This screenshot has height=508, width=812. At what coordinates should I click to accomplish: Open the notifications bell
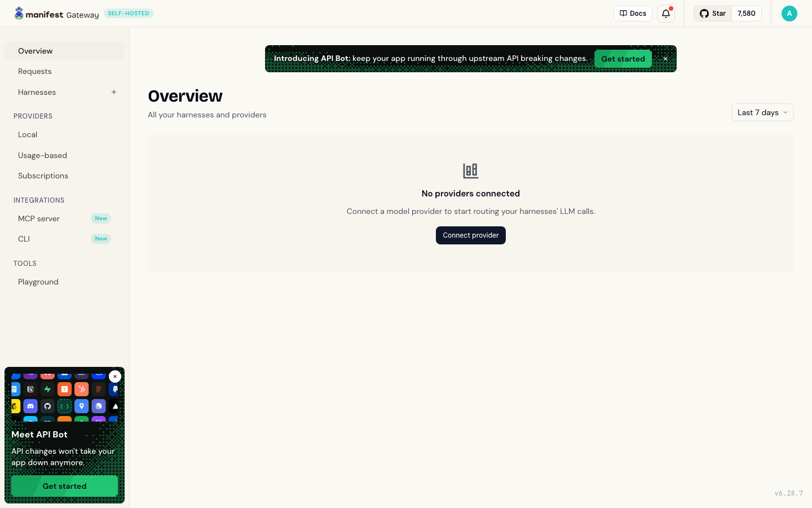666,14
